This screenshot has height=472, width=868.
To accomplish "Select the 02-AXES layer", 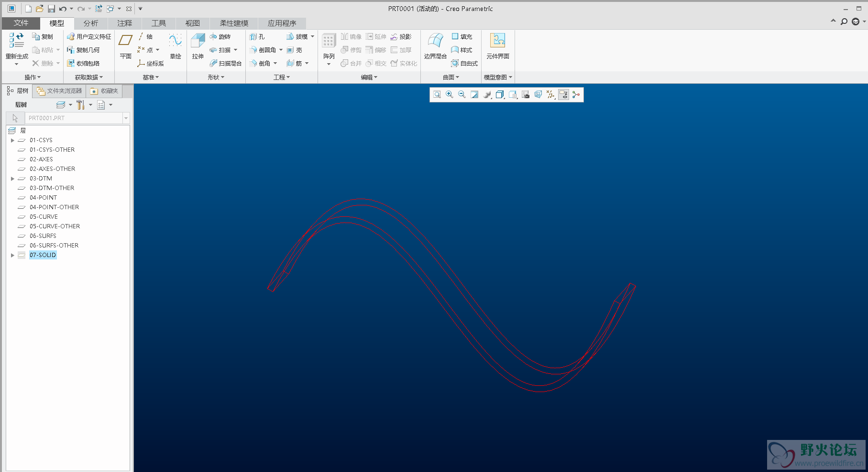I will tap(41, 159).
